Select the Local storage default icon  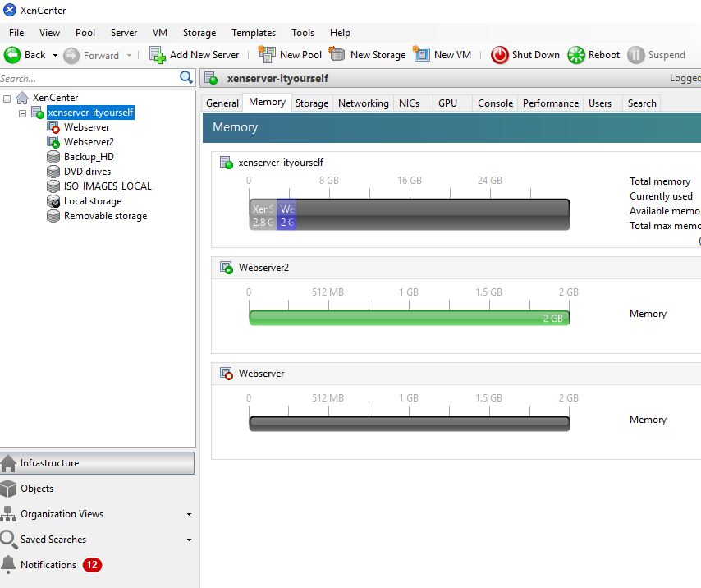coord(53,201)
